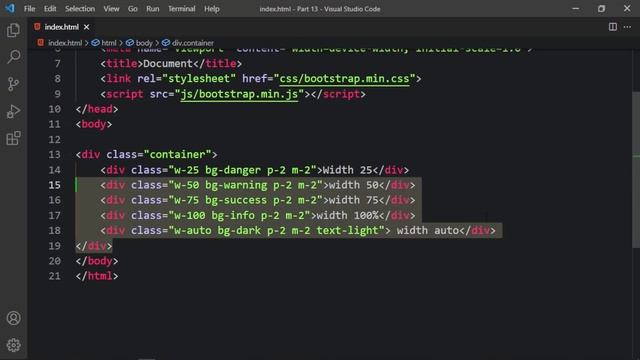The width and height of the screenshot is (640, 360).
Task: Open the Explorer view in activity bar
Action: [13, 30]
